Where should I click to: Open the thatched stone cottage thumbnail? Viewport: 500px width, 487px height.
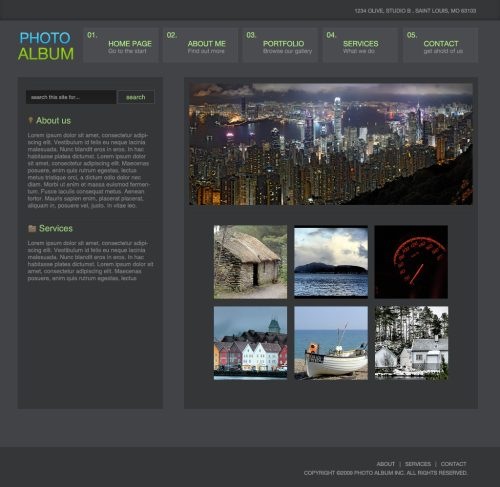[250, 262]
